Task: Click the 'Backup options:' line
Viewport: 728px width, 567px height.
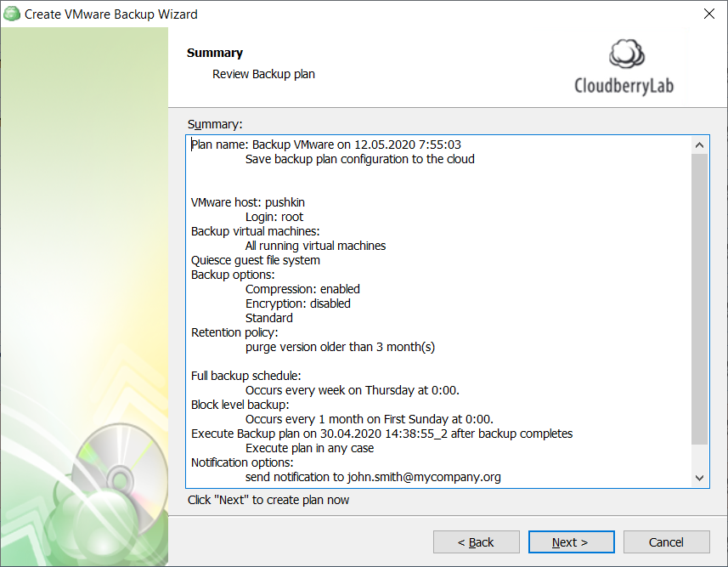Action: [233, 275]
